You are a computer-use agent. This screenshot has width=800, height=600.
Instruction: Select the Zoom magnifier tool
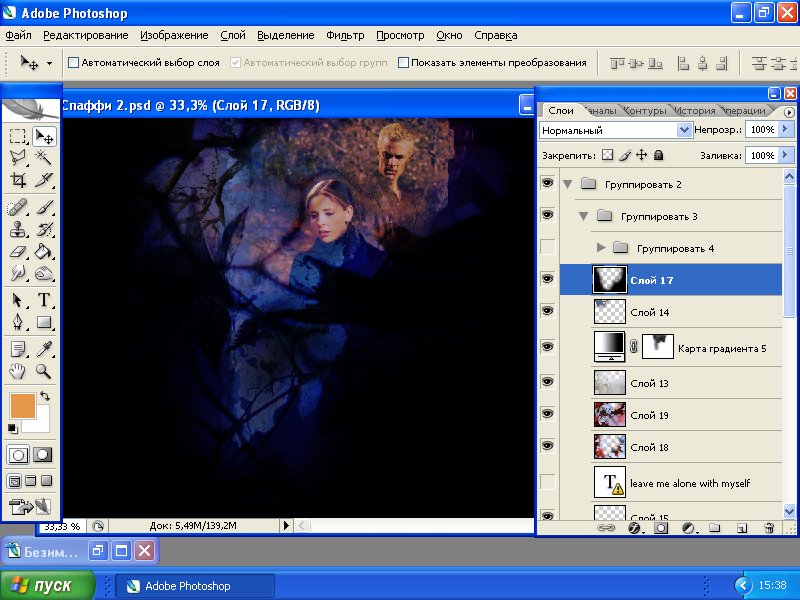tap(44, 371)
